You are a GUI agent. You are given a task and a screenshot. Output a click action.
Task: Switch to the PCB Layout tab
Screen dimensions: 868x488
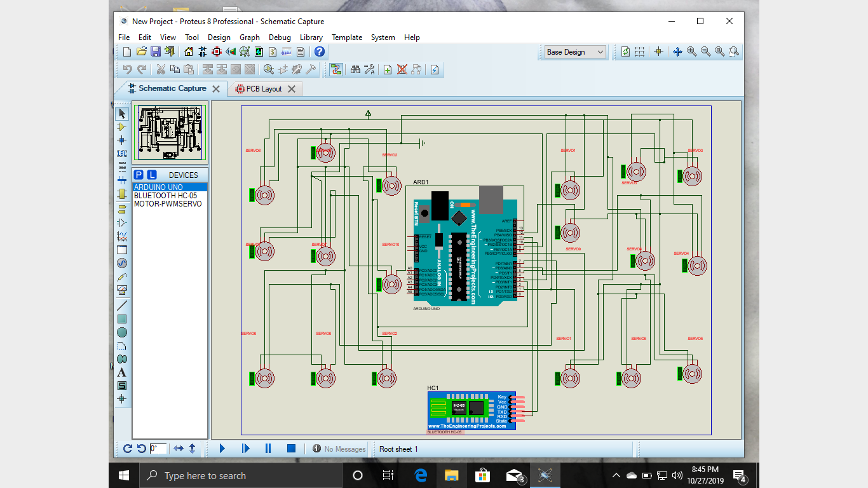tap(263, 89)
